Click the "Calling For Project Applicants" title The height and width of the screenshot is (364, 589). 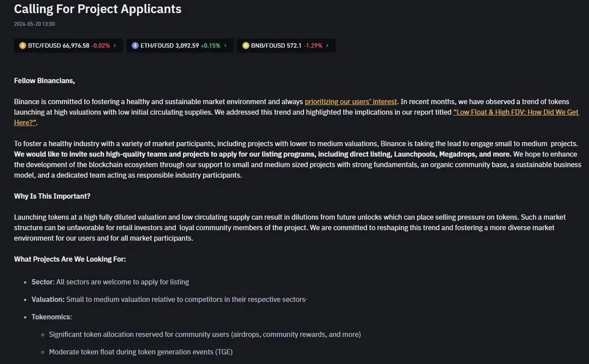point(98,9)
